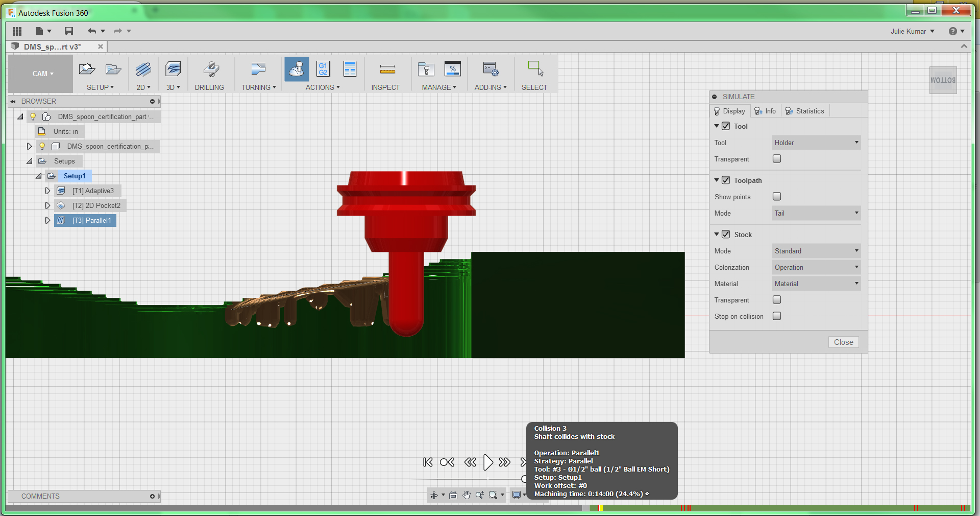Toggle the Toolpath section checkbox

(x=726, y=180)
